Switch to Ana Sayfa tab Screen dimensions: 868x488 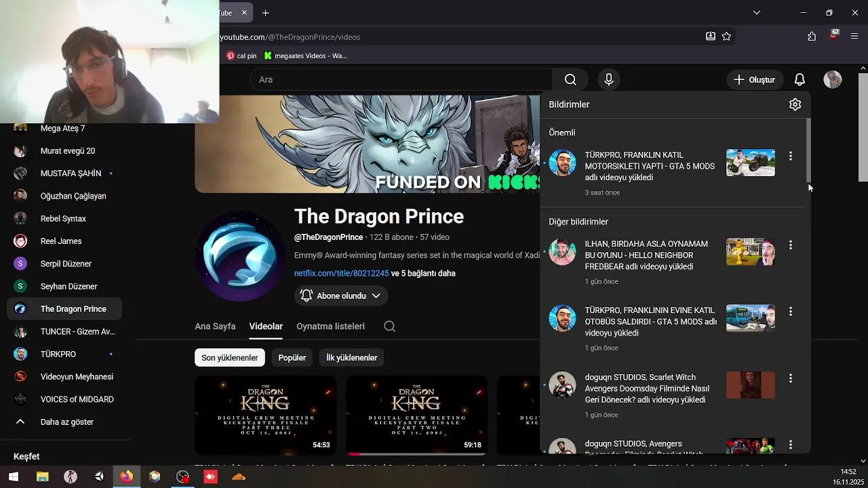click(x=215, y=326)
